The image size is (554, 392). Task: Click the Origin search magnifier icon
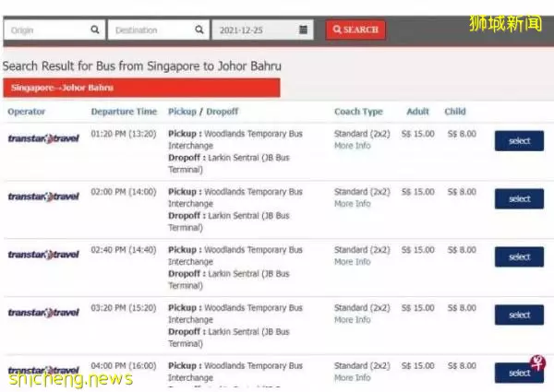[95, 30]
